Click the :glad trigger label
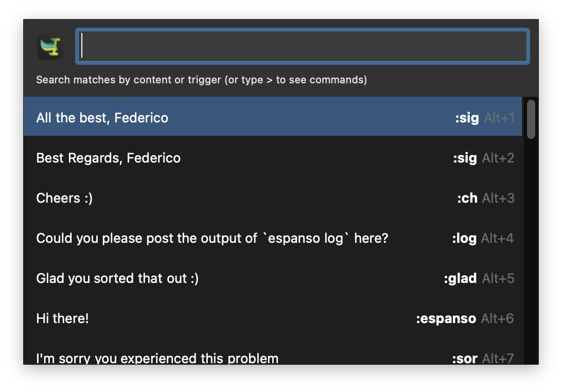The width and height of the screenshot is (562, 392). click(460, 278)
